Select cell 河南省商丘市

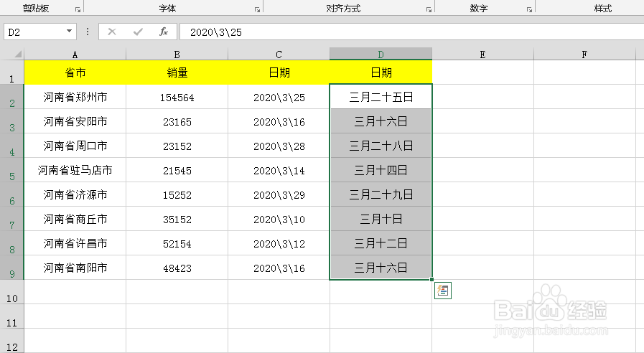(x=75, y=219)
